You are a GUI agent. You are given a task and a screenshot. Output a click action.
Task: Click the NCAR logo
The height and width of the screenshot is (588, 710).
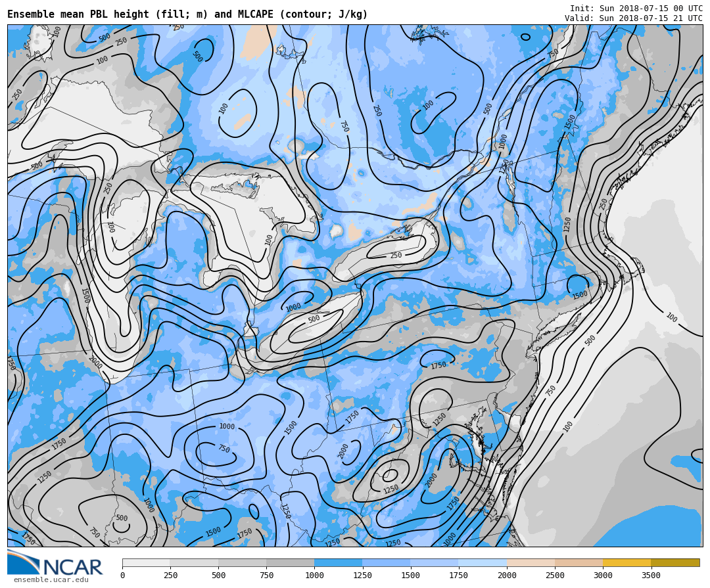click(55, 564)
